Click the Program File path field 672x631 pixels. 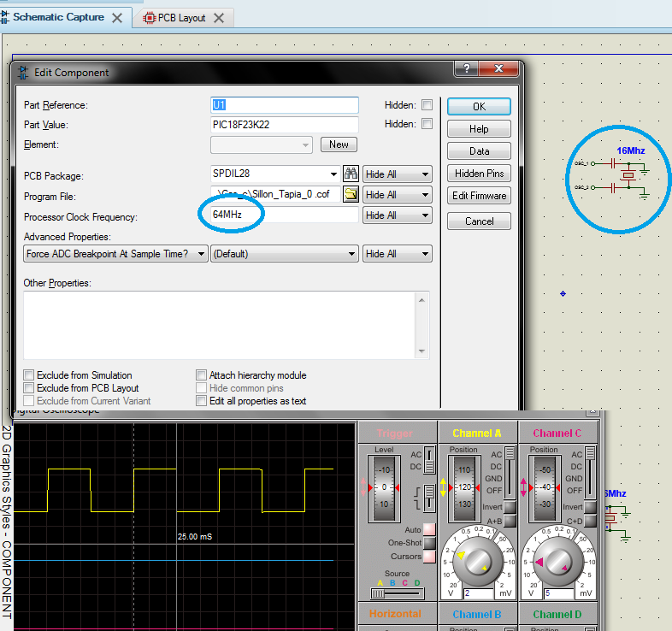click(275, 194)
